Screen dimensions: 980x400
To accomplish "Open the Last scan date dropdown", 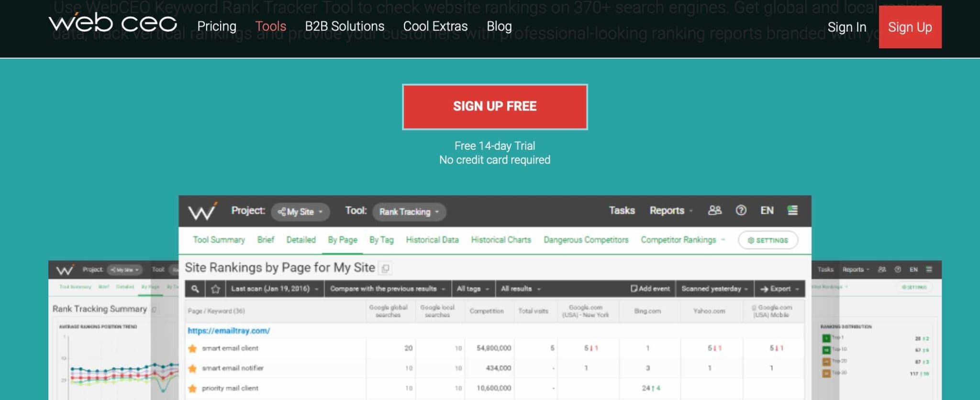I will (x=274, y=289).
